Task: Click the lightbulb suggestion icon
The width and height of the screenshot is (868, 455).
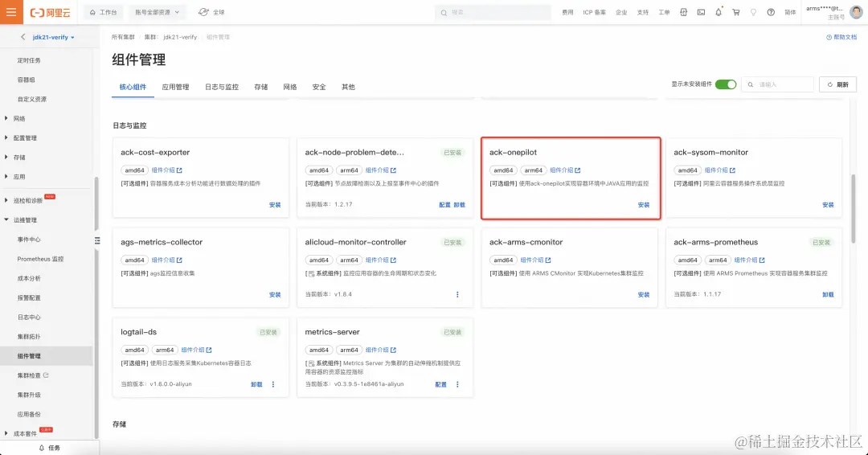Action: coord(753,12)
